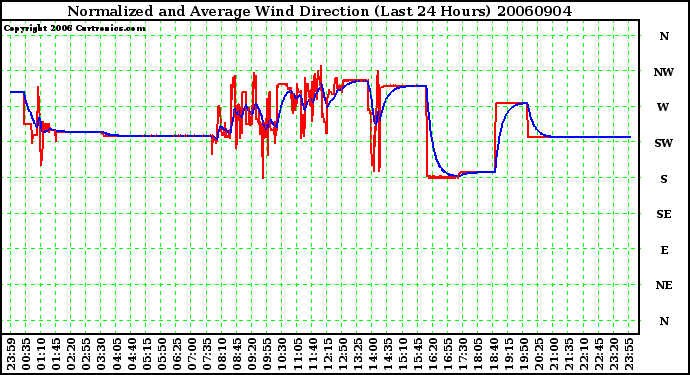Click the E direction label

[x=664, y=250]
